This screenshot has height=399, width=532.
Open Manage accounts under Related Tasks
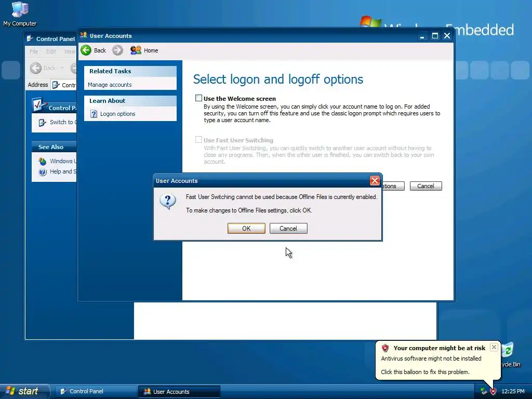pyautogui.click(x=110, y=85)
